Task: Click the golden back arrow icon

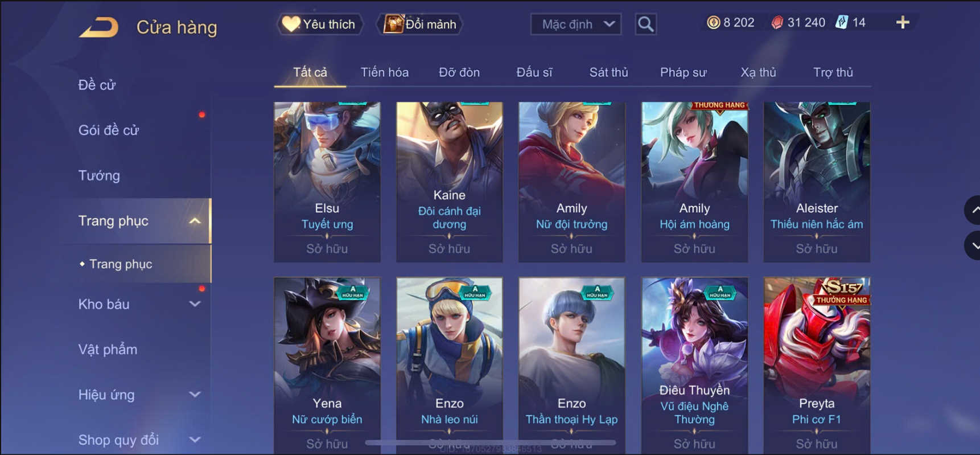Action: pos(99,27)
